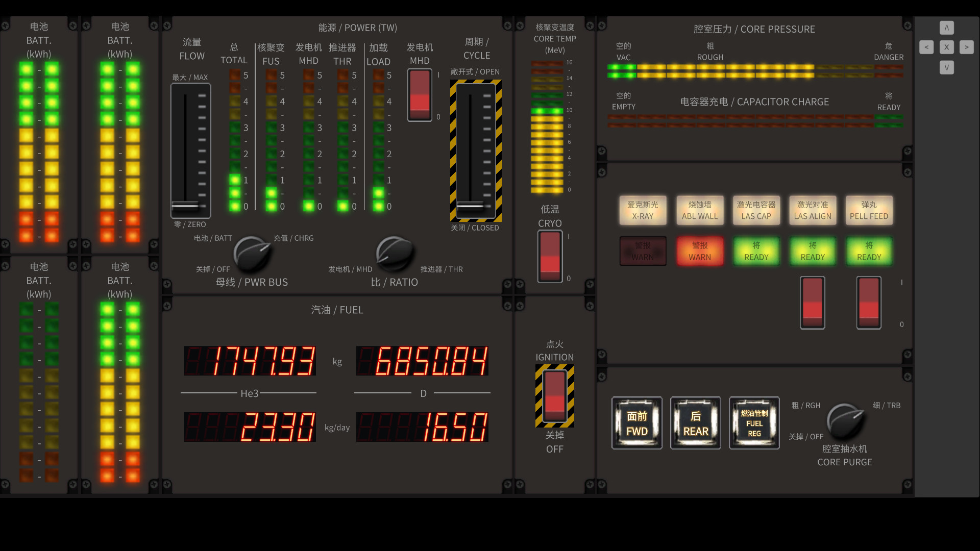Flip the IGNITION hazard-striped switch
The image size is (980, 551).
pos(554,396)
